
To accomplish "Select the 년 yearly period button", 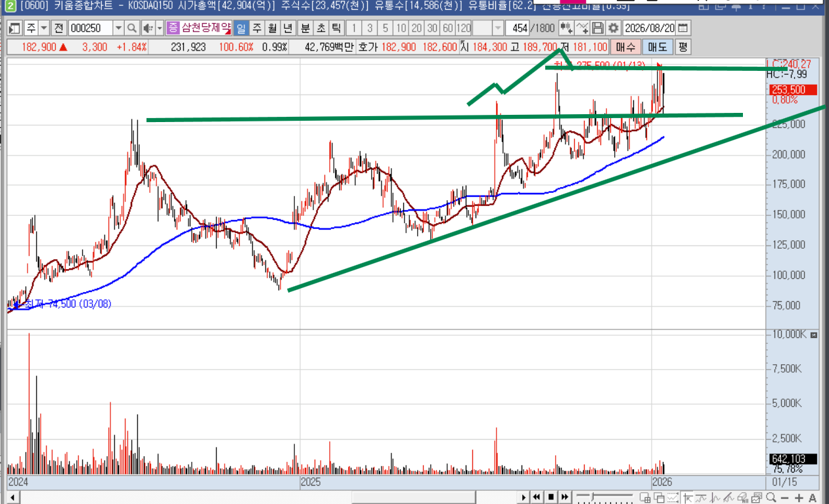I will pyautogui.click(x=288, y=28).
